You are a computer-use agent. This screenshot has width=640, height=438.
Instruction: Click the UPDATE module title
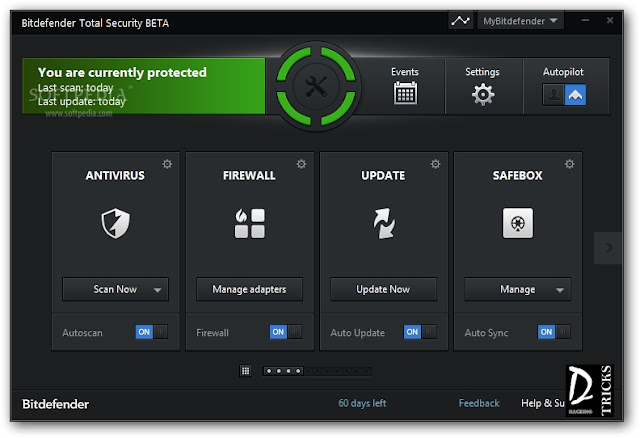(x=383, y=176)
